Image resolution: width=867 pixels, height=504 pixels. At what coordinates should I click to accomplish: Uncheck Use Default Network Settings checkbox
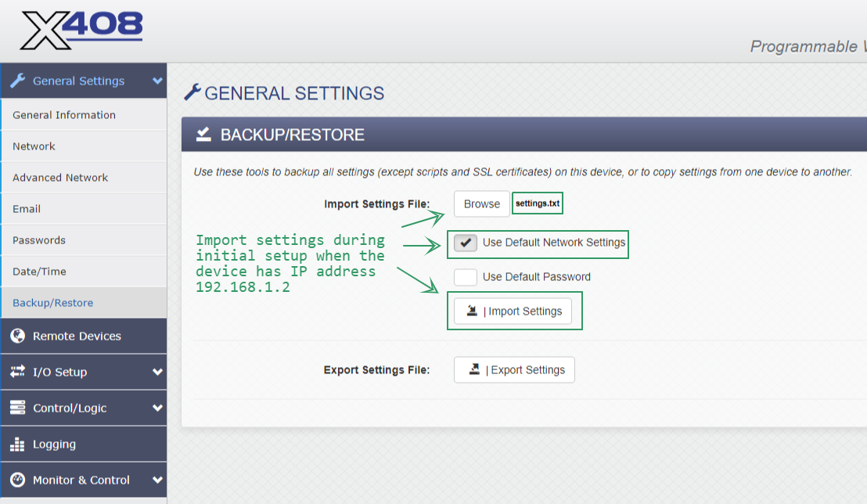pyautogui.click(x=466, y=243)
